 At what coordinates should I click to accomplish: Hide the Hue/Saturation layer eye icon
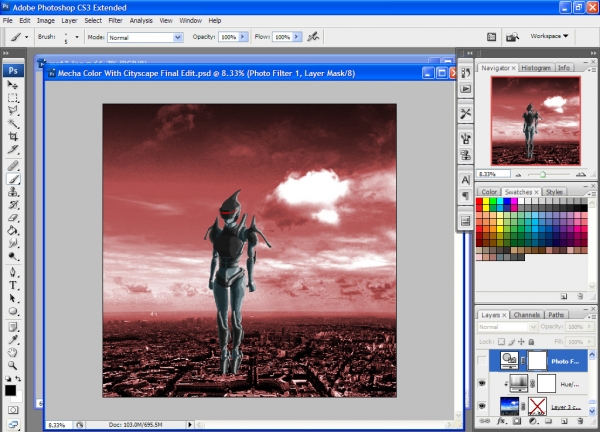point(482,383)
